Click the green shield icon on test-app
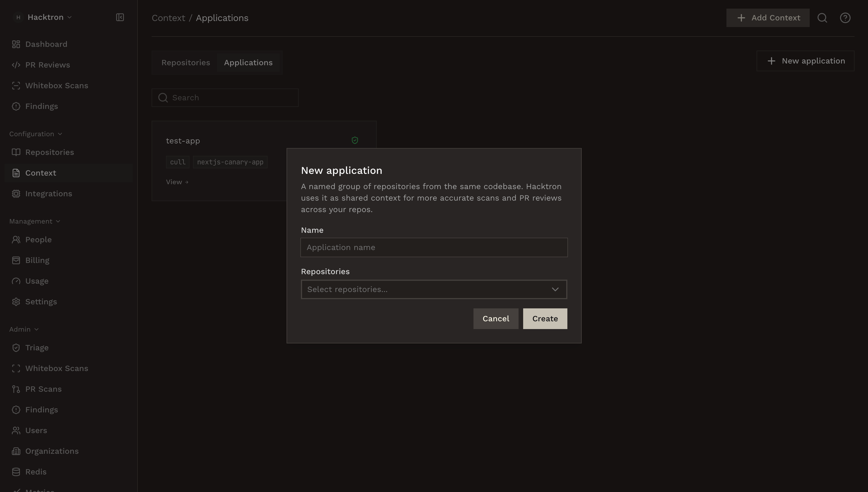 tap(355, 140)
